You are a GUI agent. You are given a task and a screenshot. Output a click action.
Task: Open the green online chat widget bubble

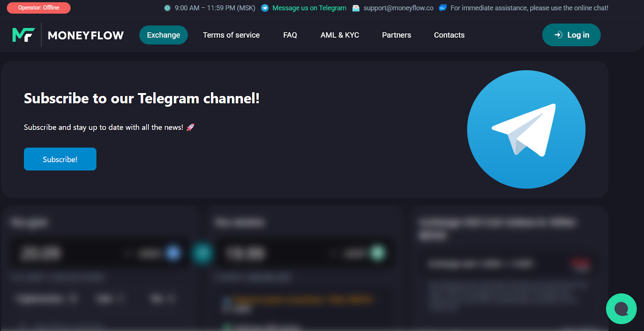(x=621, y=308)
